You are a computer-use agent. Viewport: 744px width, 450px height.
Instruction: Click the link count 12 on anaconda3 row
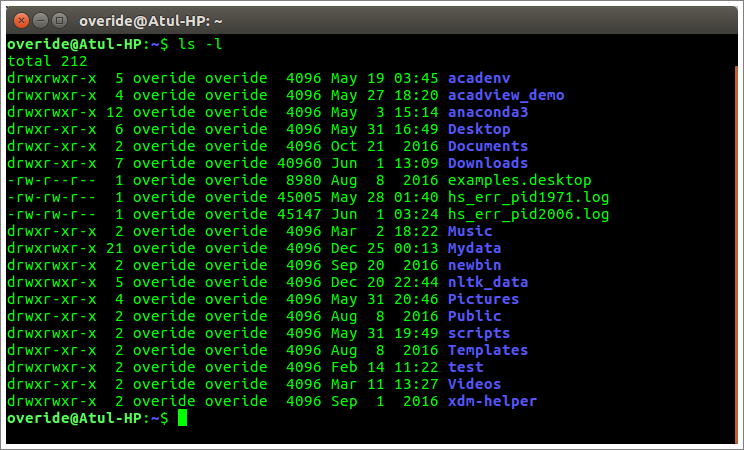pos(115,112)
